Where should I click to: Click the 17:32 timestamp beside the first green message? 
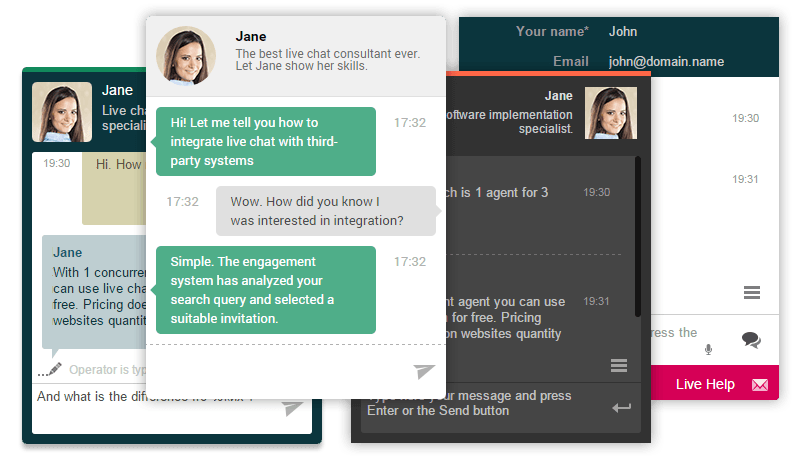[409, 123]
